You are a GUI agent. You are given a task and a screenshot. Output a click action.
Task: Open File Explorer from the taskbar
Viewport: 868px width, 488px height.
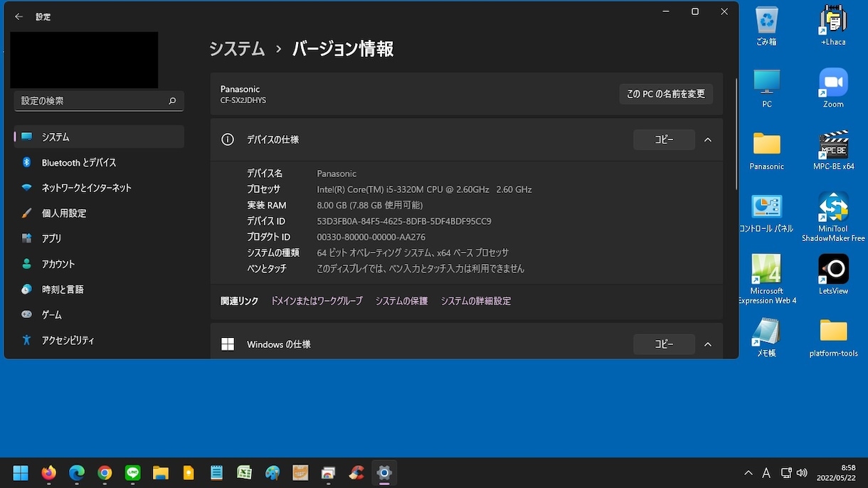[x=160, y=473]
